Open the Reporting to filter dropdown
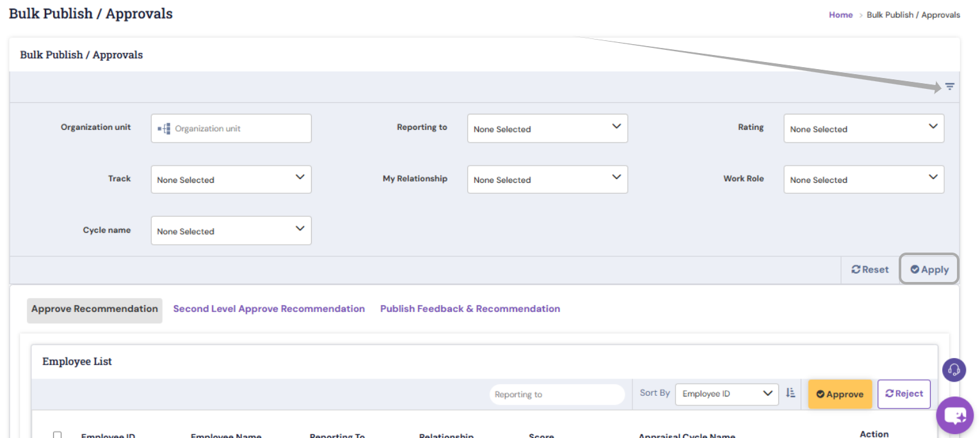This screenshot has width=980, height=438. pos(547,129)
